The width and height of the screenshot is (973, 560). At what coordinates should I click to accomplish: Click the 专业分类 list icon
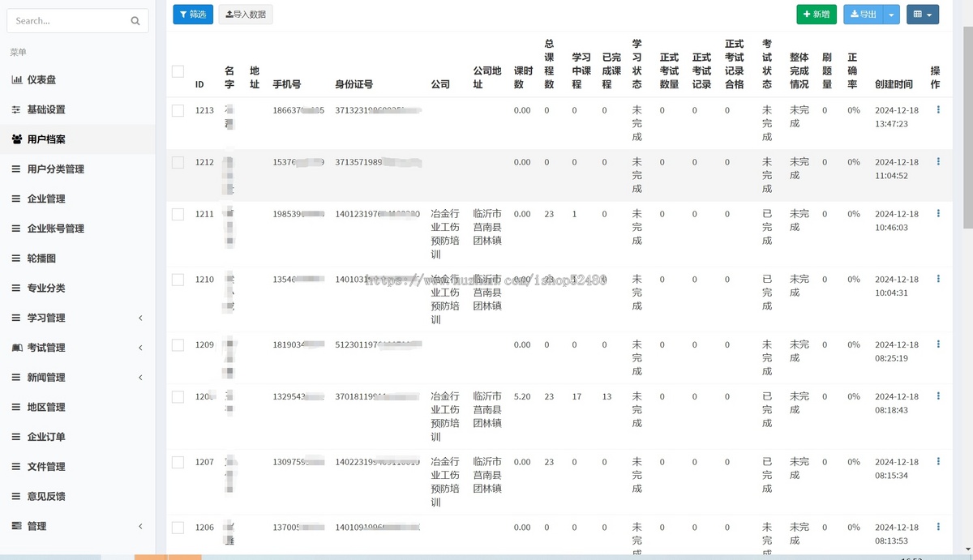click(16, 288)
